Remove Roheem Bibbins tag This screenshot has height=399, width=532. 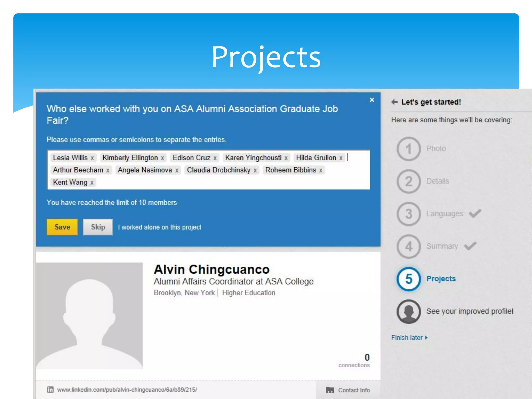tap(321, 170)
